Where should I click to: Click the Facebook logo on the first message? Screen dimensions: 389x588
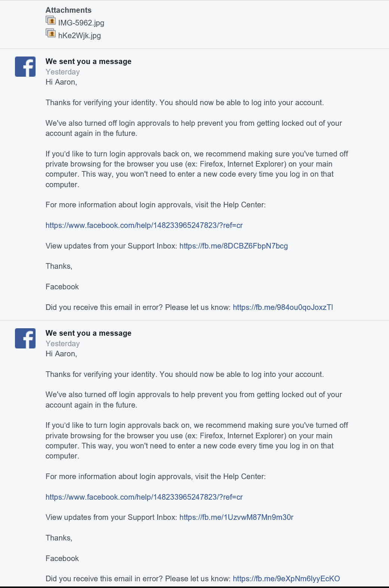click(x=25, y=67)
